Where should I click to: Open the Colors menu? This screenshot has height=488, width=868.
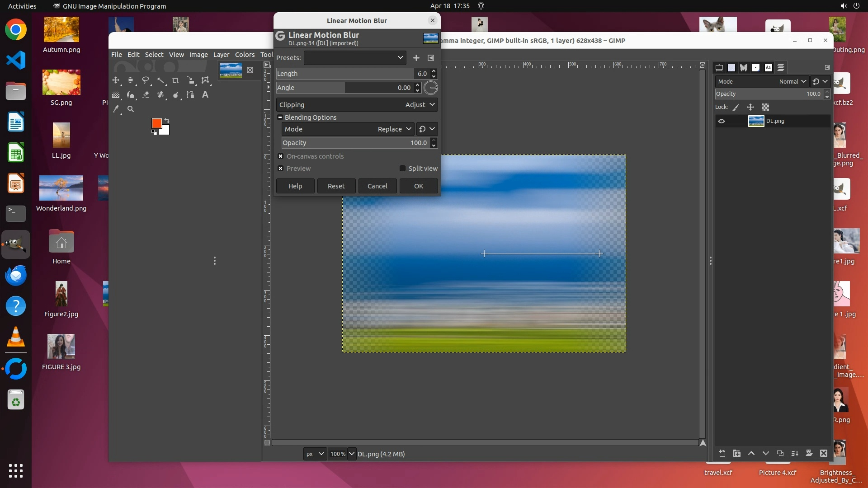click(x=245, y=55)
